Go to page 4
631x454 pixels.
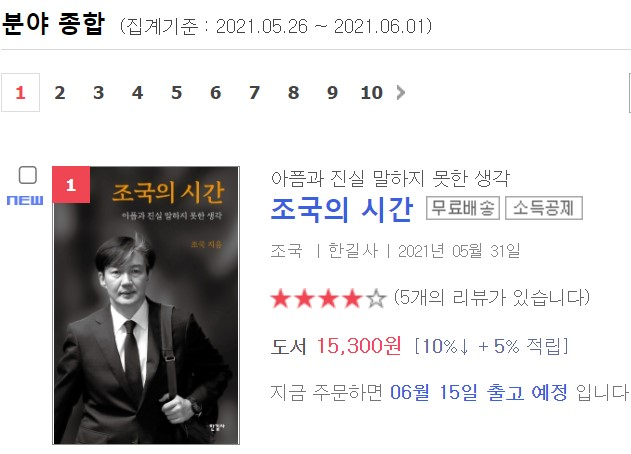coord(138,93)
